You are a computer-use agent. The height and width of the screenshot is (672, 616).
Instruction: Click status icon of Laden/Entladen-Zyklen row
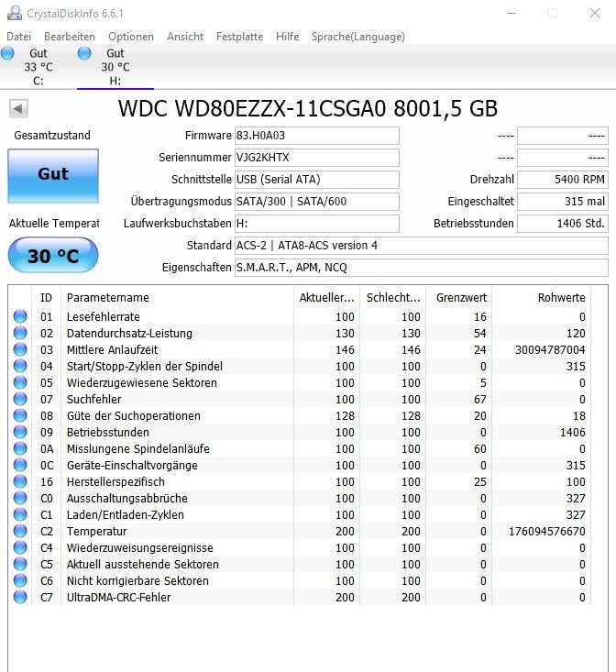(x=20, y=514)
